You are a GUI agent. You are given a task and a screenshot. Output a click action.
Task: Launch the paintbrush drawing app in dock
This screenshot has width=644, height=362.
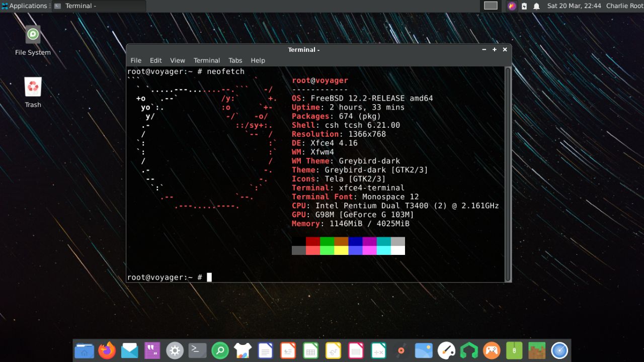447,350
